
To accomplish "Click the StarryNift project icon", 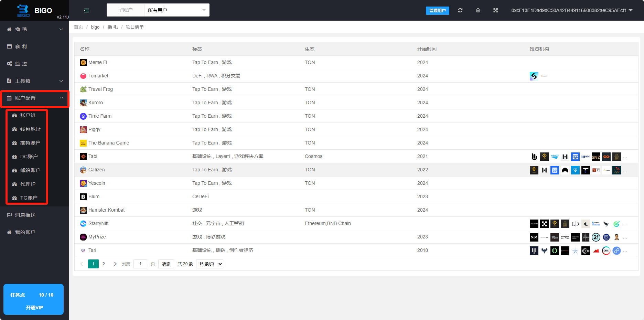I will [x=83, y=224].
